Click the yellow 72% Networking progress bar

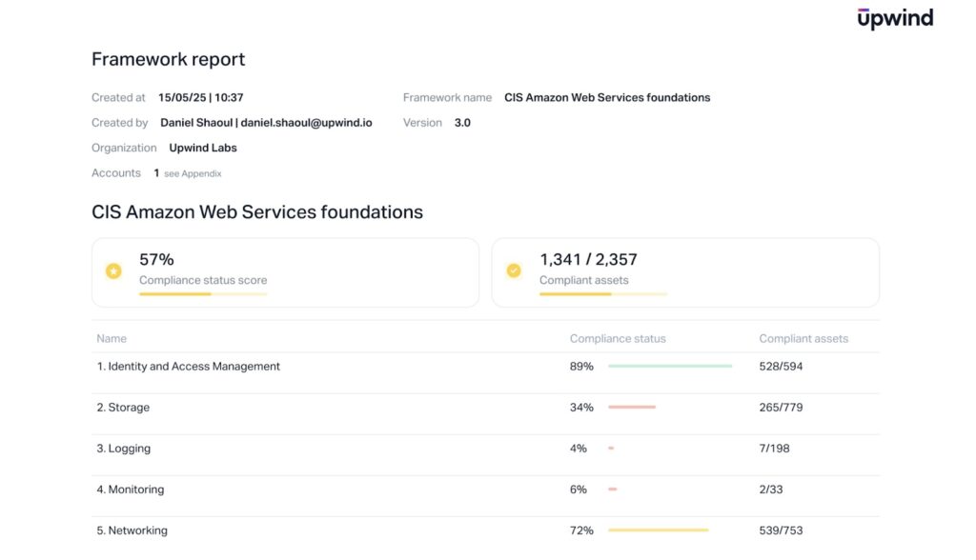click(658, 530)
